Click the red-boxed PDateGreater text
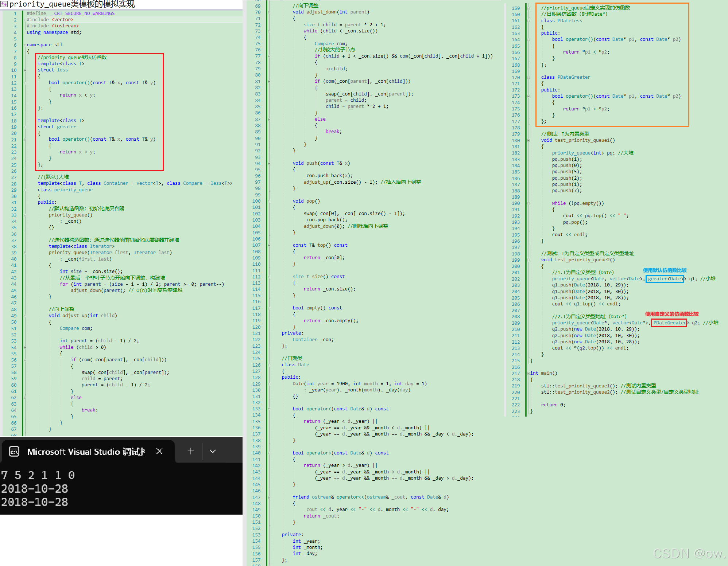 coord(669,323)
